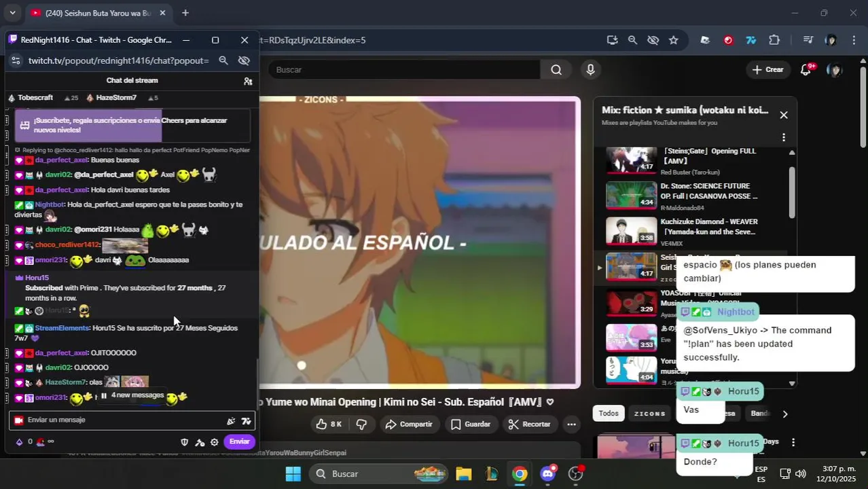Screen dimensions: 868x489
Task: Click the YouTube search magnifier button
Action: click(556, 69)
